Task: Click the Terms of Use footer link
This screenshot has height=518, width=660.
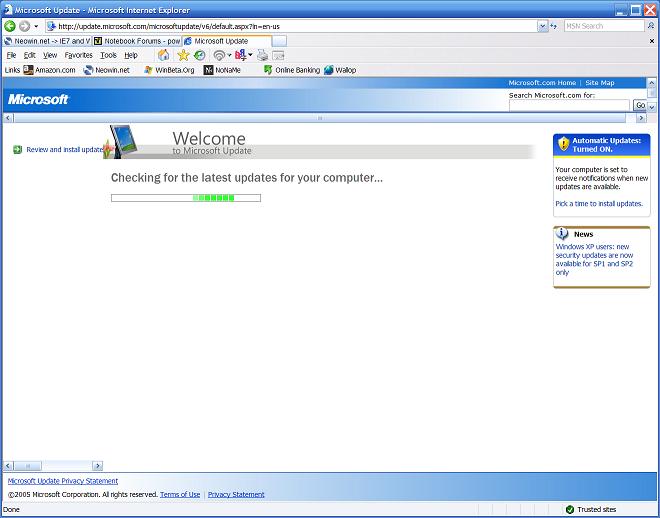Action: pyautogui.click(x=180, y=494)
